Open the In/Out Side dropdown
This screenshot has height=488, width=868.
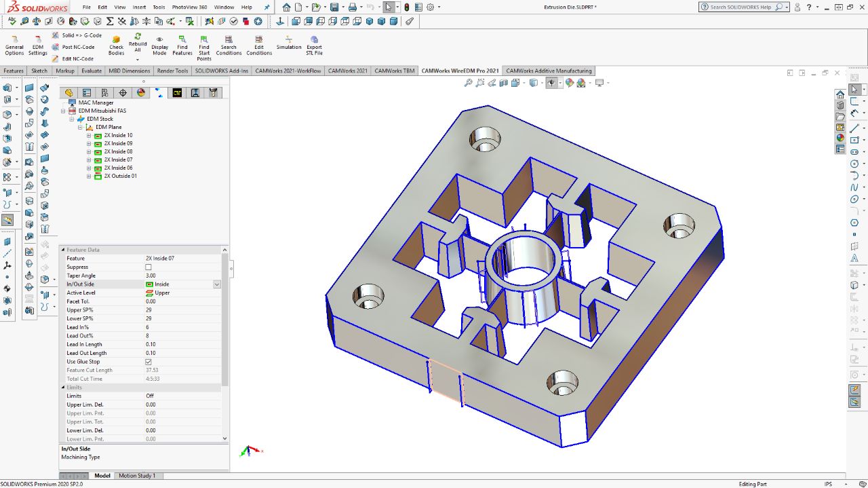click(x=217, y=284)
